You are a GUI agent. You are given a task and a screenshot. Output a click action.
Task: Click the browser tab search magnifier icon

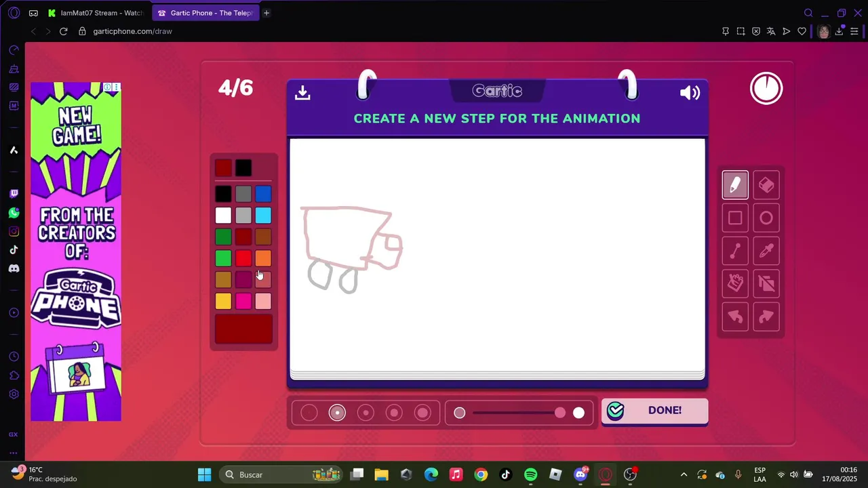pos(808,13)
